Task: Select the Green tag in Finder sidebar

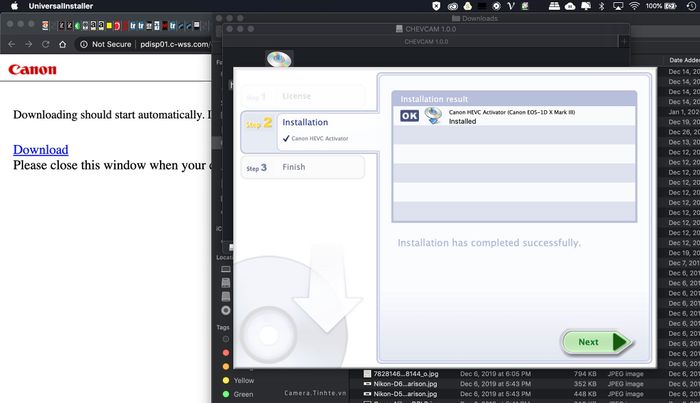Action: (x=238, y=394)
